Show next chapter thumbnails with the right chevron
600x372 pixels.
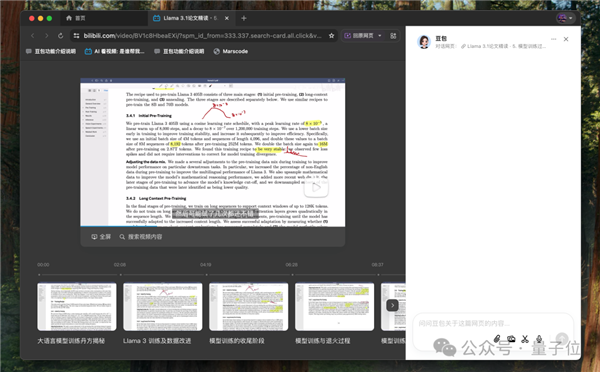392,305
